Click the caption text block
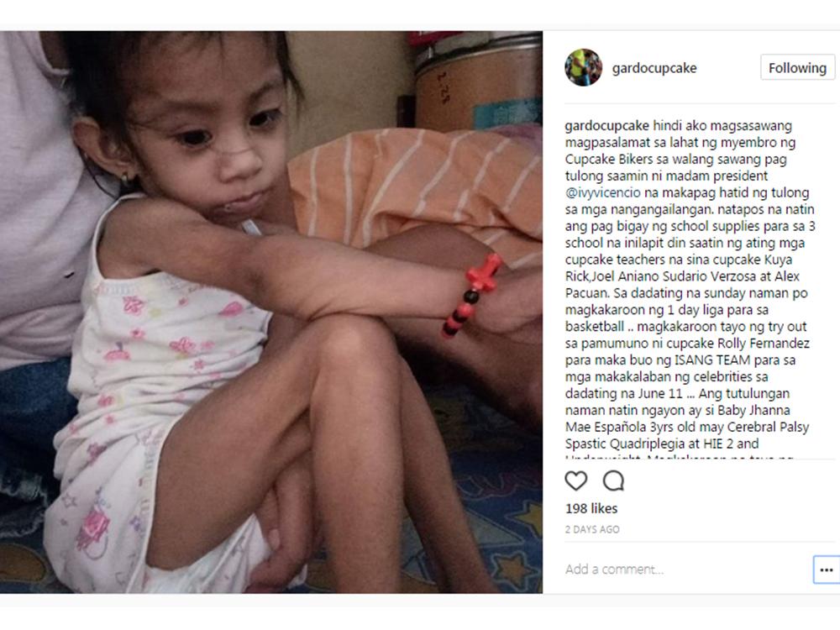The width and height of the screenshot is (840, 630). (x=690, y=289)
